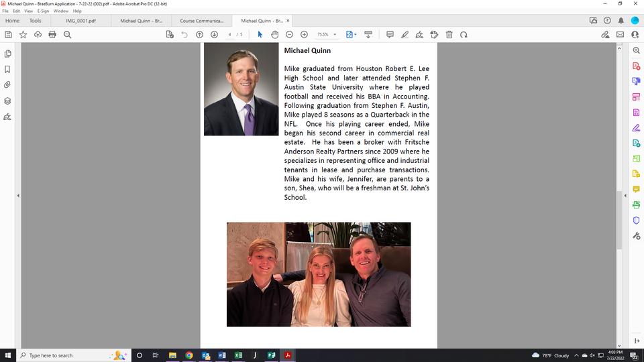Open the More Tools wrench icon

coord(636,236)
